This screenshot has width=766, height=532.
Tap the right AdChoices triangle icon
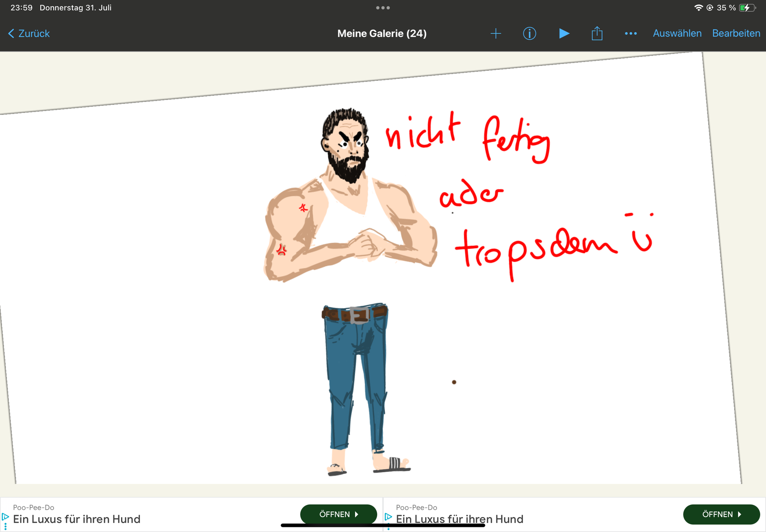pyautogui.click(x=388, y=517)
